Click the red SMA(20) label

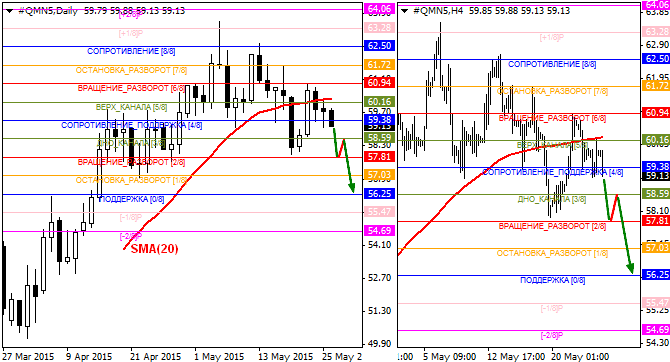click(154, 249)
